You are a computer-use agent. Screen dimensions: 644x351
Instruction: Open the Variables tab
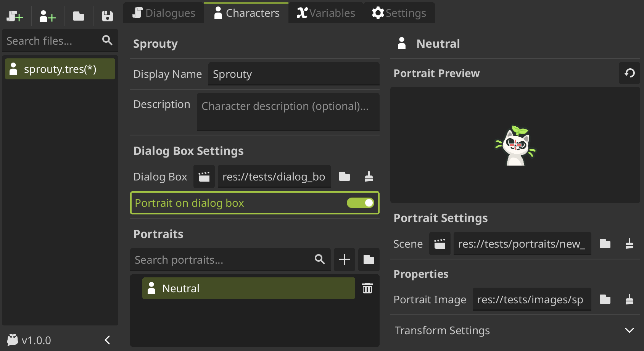tap(325, 13)
